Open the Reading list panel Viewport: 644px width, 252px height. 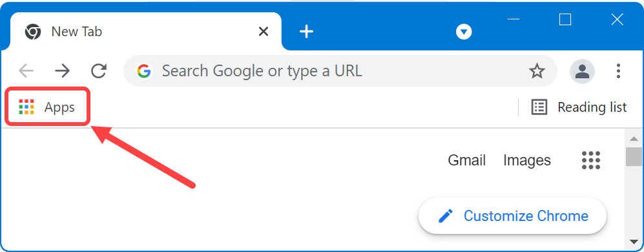pyautogui.click(x=579, y=107)
